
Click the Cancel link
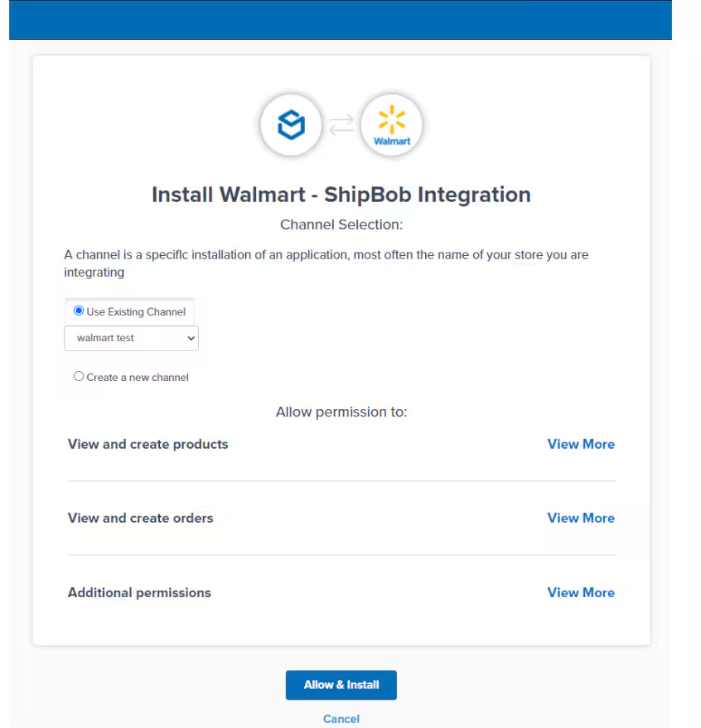tap(341, 718)
